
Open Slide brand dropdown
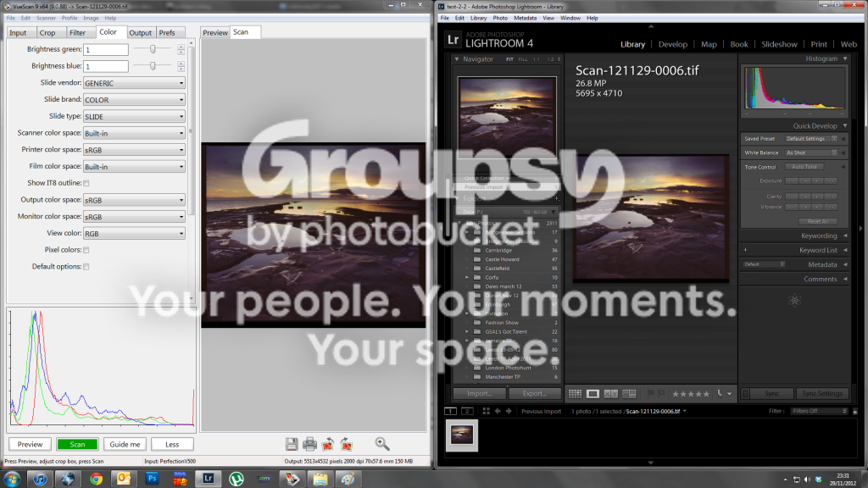click(x=134, y=100)
